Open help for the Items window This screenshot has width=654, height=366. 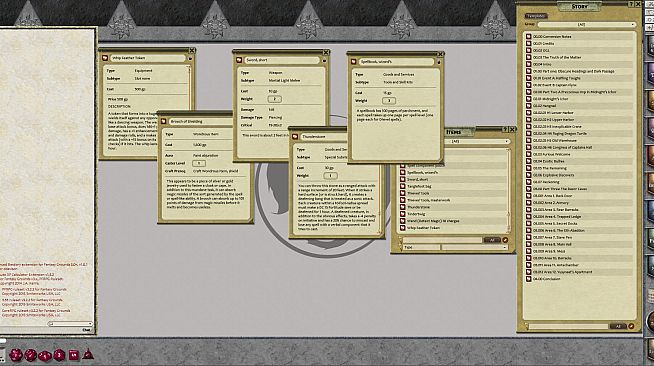click(505, 129)
